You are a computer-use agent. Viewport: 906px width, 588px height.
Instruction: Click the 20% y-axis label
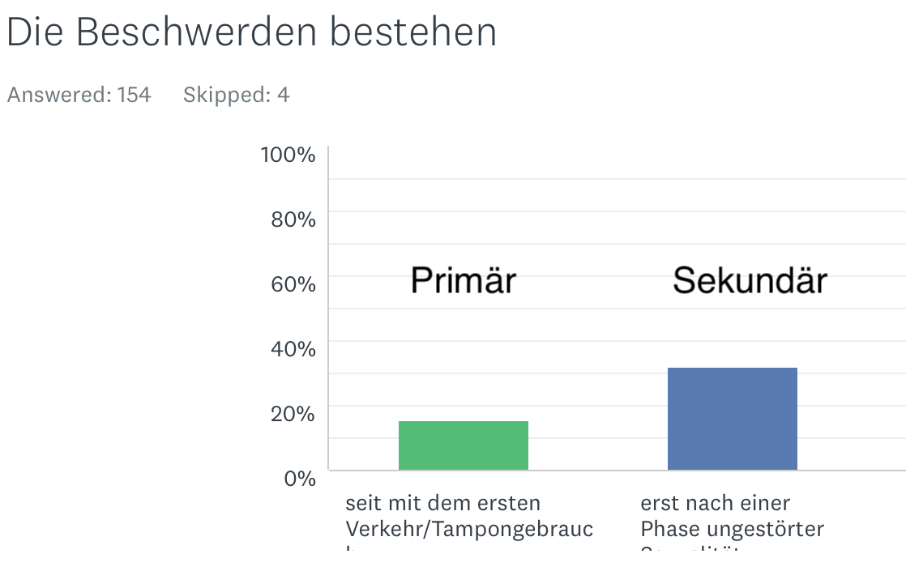(293, 414)
